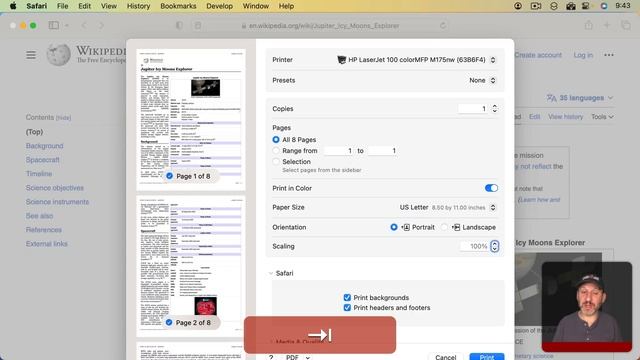Click the reload page icon in address bar
This screenshot has height=360, width=640.
443,25
